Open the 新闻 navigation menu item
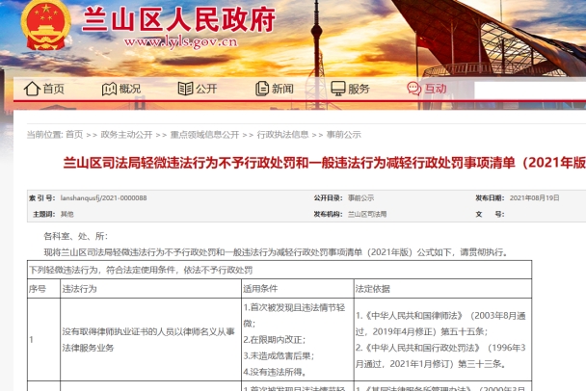The width and height of the screenshot is (586, 392). pos(282,89)
